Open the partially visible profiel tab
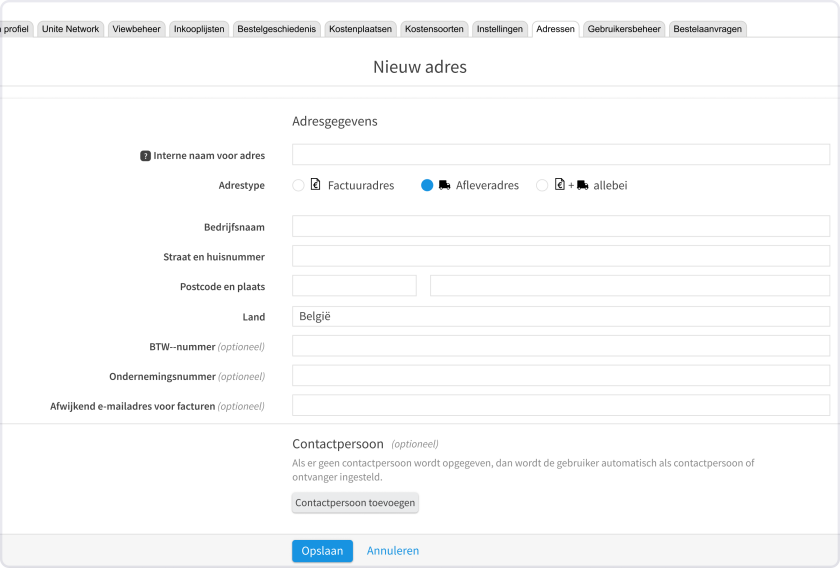The width and height of the screenshot is (840, 568). tap(16, 29)
